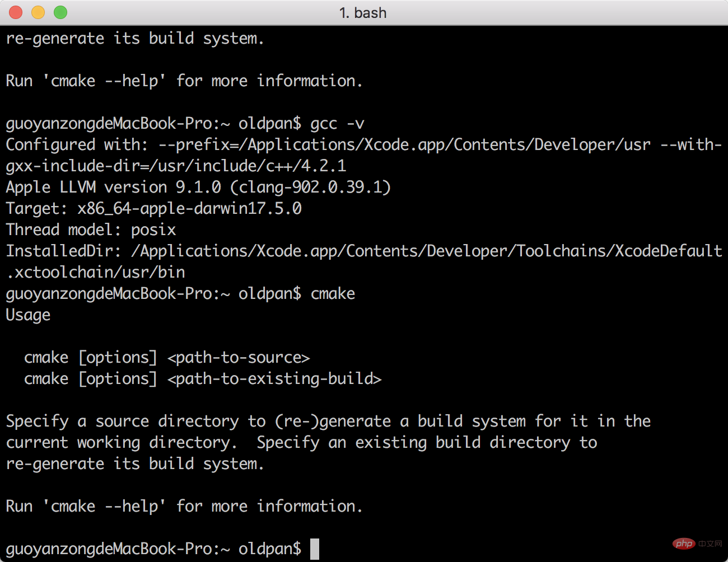Click '<path-to-source>' in usage line

pyautogui.click(x=239, y=358)
